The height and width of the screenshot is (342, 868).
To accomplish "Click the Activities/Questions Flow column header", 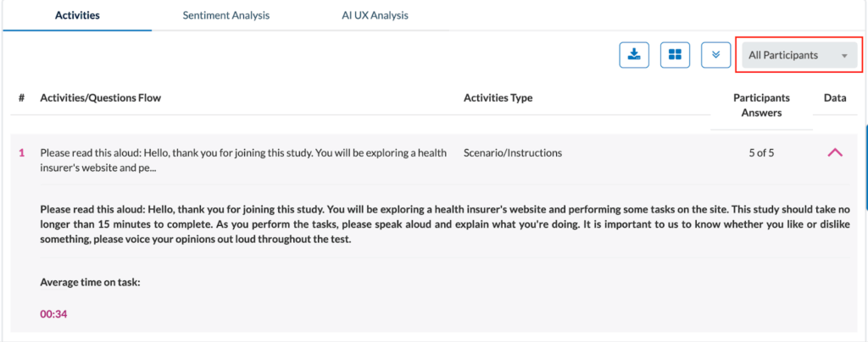I will tap(100, 98).
